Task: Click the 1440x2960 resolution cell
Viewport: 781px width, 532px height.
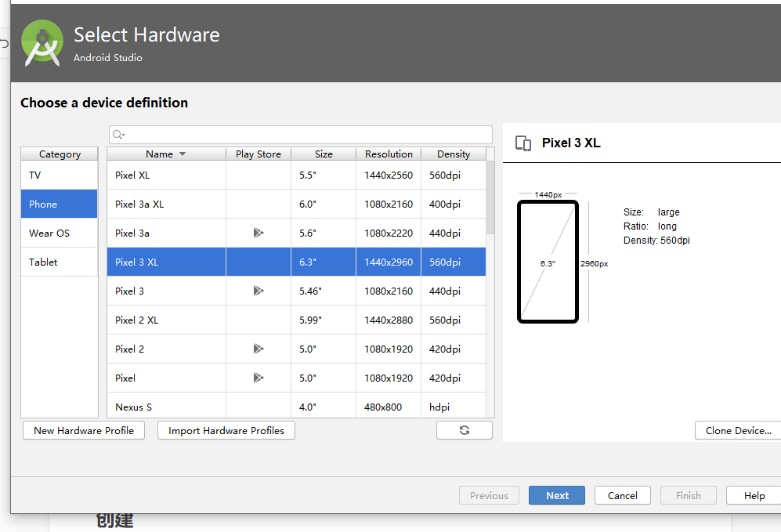Action: pyautogui.click(x=389, y=262)
